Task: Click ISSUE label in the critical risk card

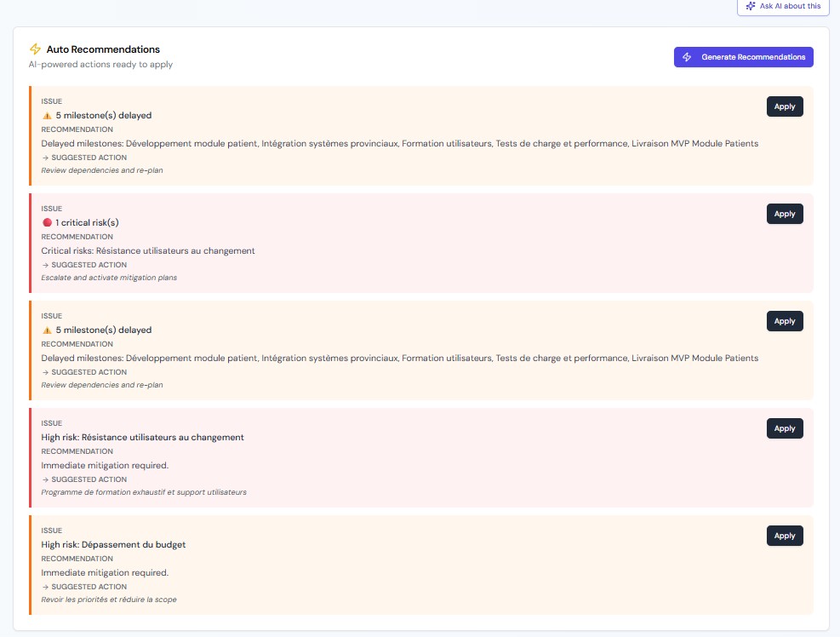Action: 51,209
